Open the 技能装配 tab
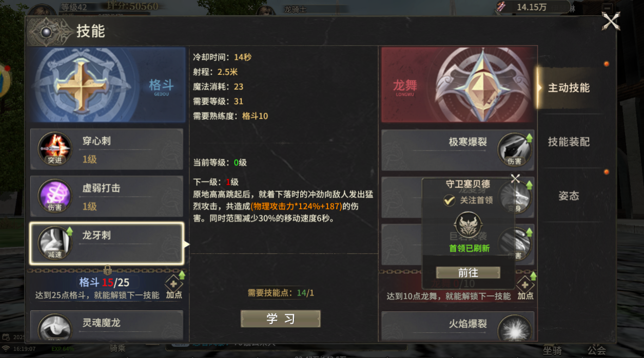Image resolution: width=644 pixels, height=358 pixels. click(569, 142)
